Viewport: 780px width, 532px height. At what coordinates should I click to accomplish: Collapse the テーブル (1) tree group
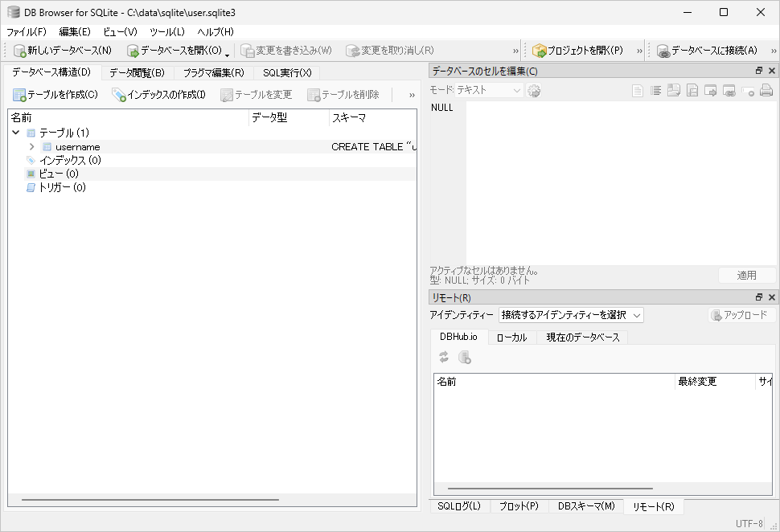pyautogui.click(x=16, y=133)
